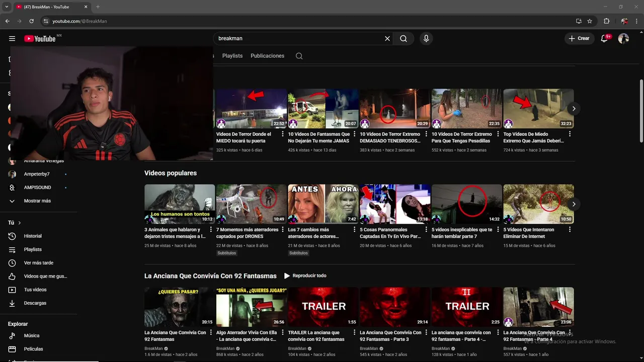The image size is (644, 362).
Task: Open options for '10 Videos De Fantasmas Que'
Action: (x=354, y=134)
